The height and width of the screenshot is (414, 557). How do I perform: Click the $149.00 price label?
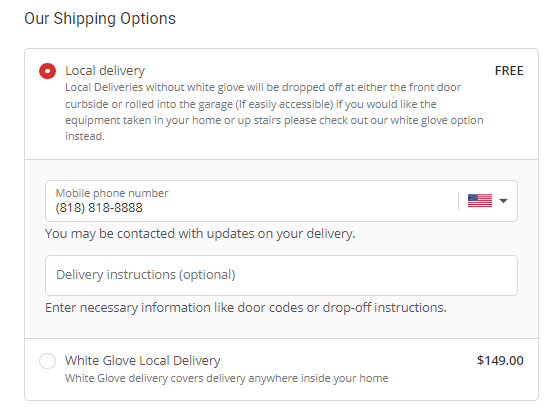pos(500,360)
